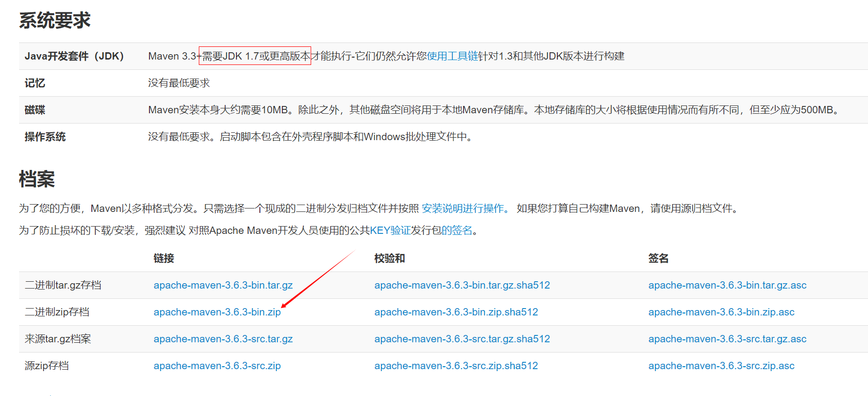Open apache-maven-3.6.3-bin.tar.gz.sha512 checksum
This screenshot has height=396, width=868.
(462, 285)
